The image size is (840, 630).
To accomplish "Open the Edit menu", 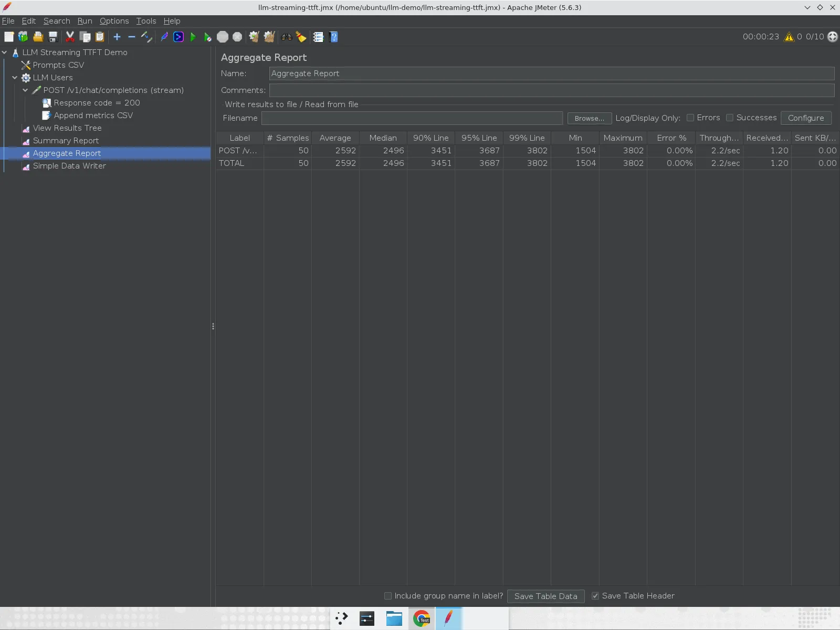I will [28, 21].
